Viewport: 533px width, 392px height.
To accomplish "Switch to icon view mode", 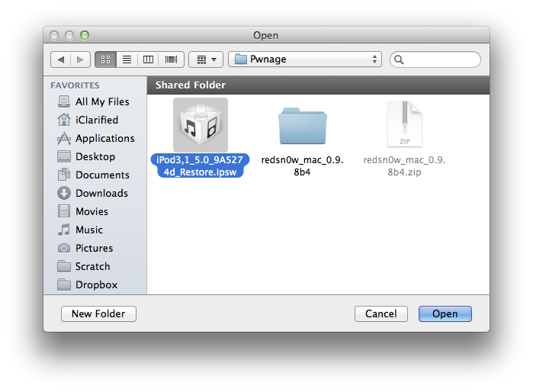I will pos(107,59).
